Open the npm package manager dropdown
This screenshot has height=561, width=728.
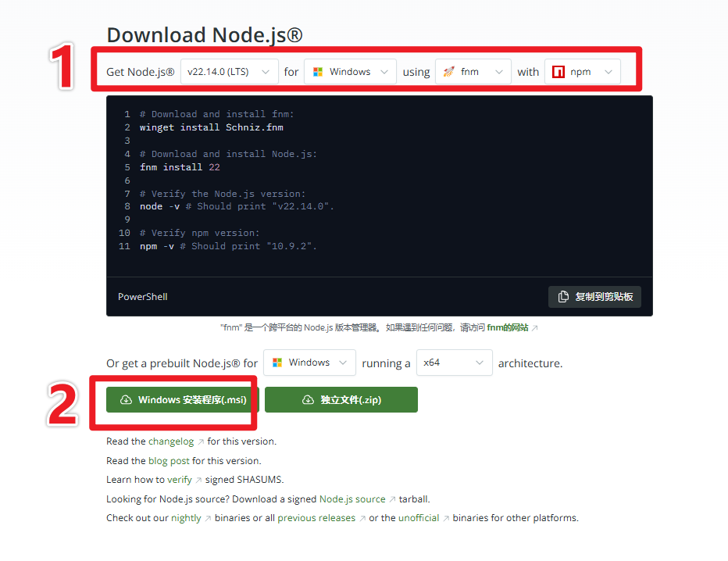pyautogui.click(x=582, y=72)
